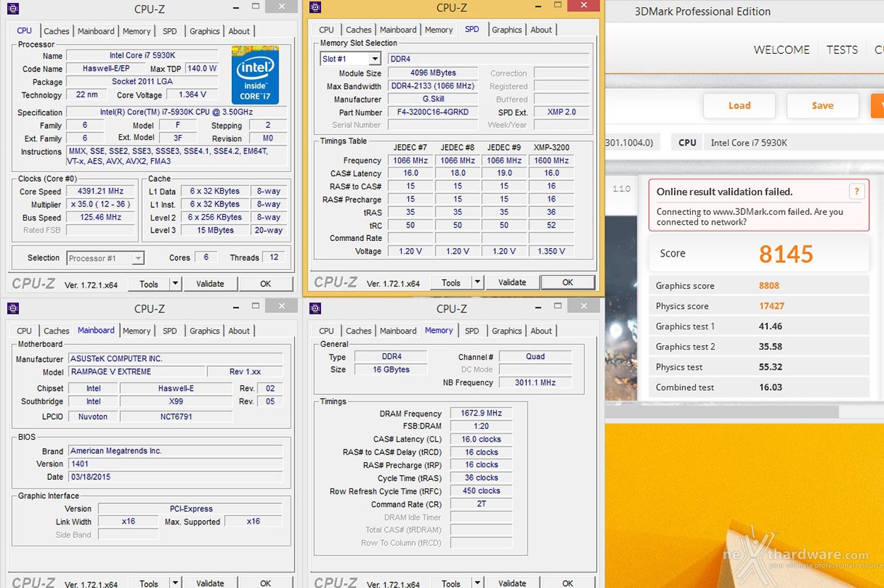
Task: Open the About tab in the SPD window
Action: click(x=541, y=30)
